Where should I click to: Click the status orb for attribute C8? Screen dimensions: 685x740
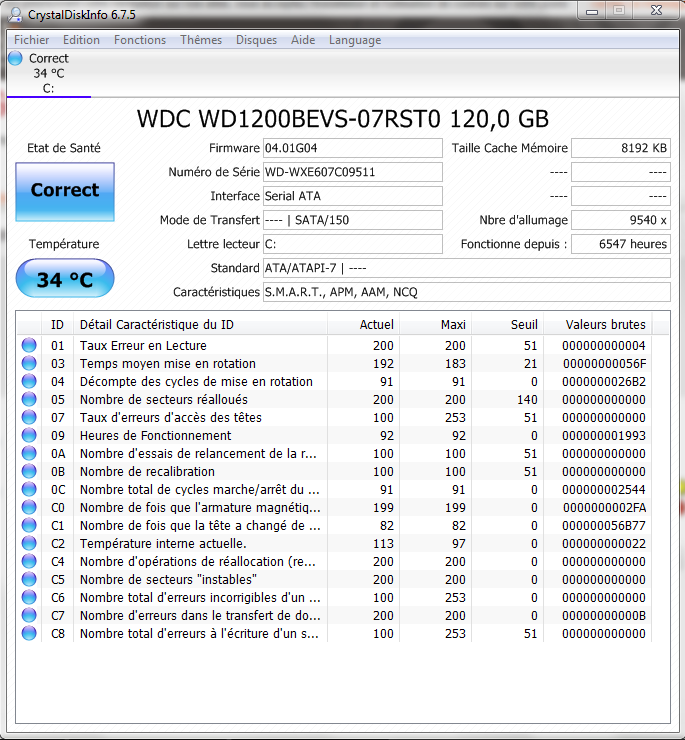click(x=29, y=633)
